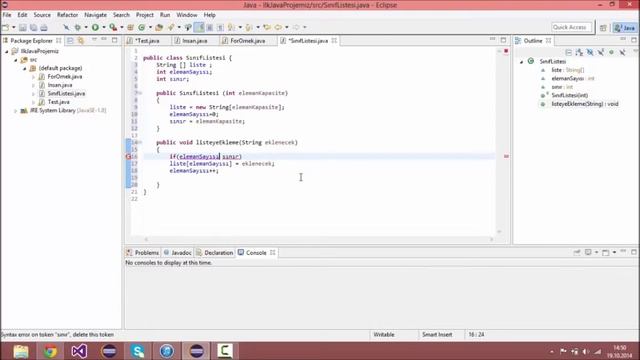Collapse the src folder node
Image resolution: width=640 pixels, height=360 pixels.
click(x=16, y=60)
